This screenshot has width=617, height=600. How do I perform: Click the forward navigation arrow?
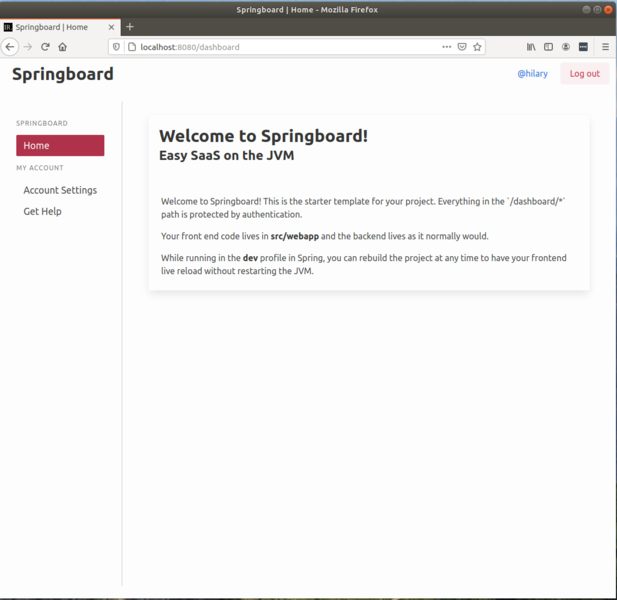(28, 47)
